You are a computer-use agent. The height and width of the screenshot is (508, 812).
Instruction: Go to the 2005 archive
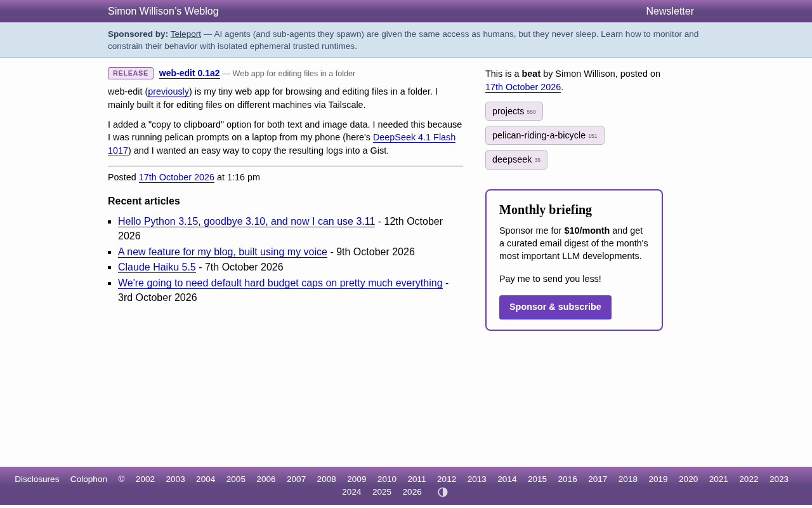click(x=236, y=479)
